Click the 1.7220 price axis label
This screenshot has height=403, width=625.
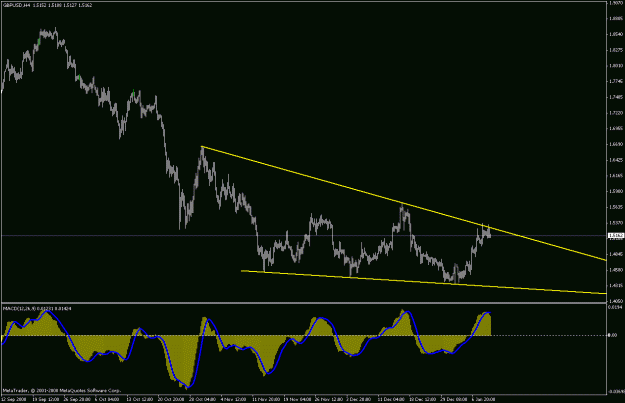(616, 113)
